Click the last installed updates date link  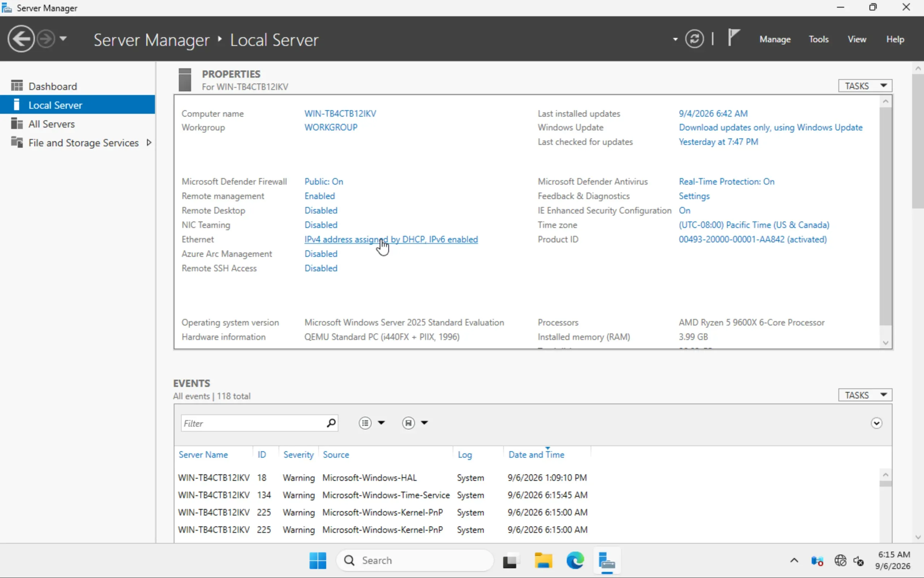[x=713, y=113]
